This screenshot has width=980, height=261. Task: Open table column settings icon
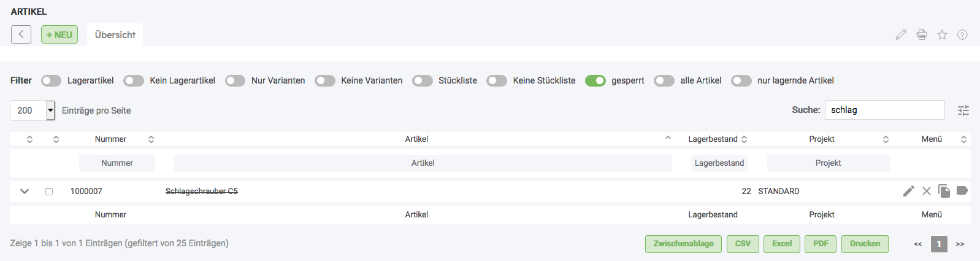963,111
